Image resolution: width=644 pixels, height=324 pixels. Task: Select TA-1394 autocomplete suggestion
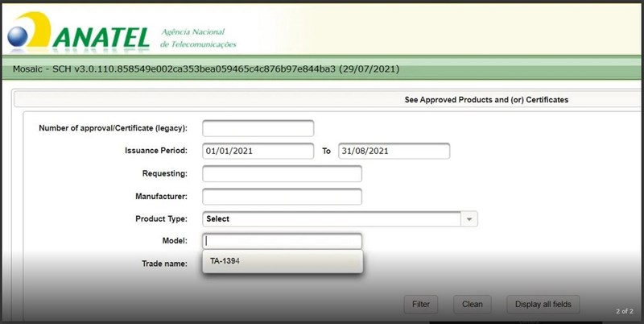[283, 261]
